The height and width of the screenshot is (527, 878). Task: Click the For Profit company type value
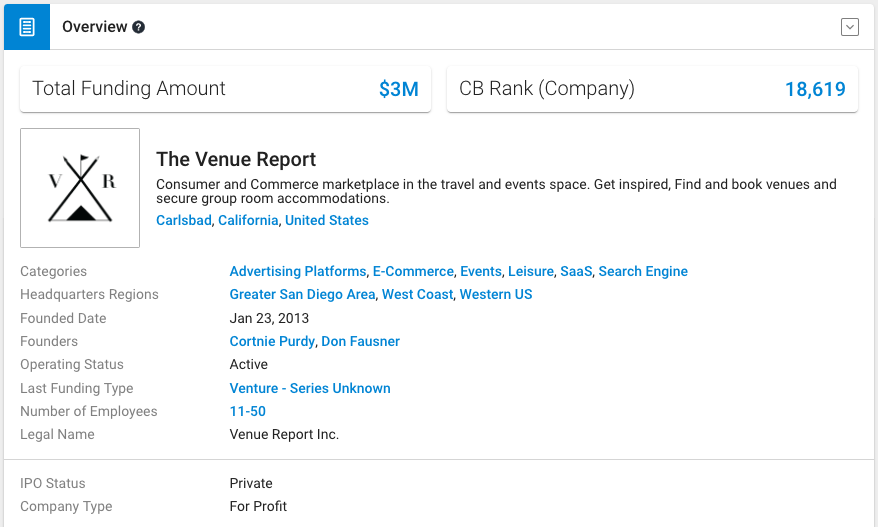click(x=258, y=506)
